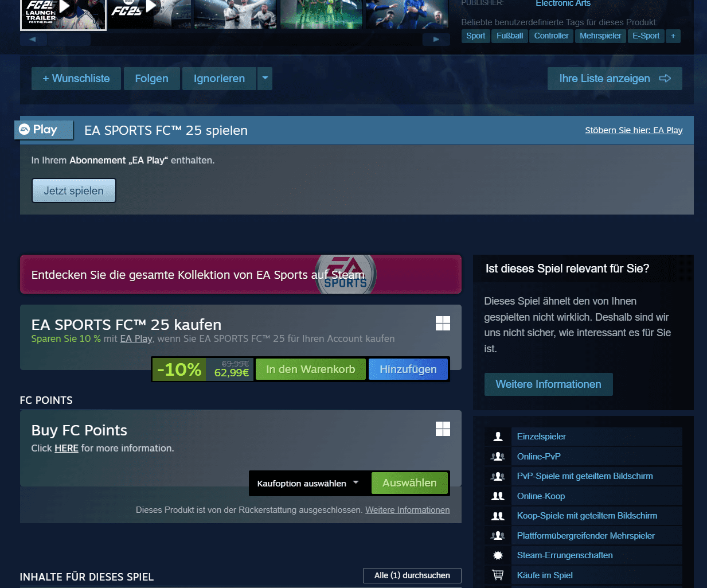Open the EA Play link in savings text
Viewport: 707px width, 588px height.
[136, 338]
